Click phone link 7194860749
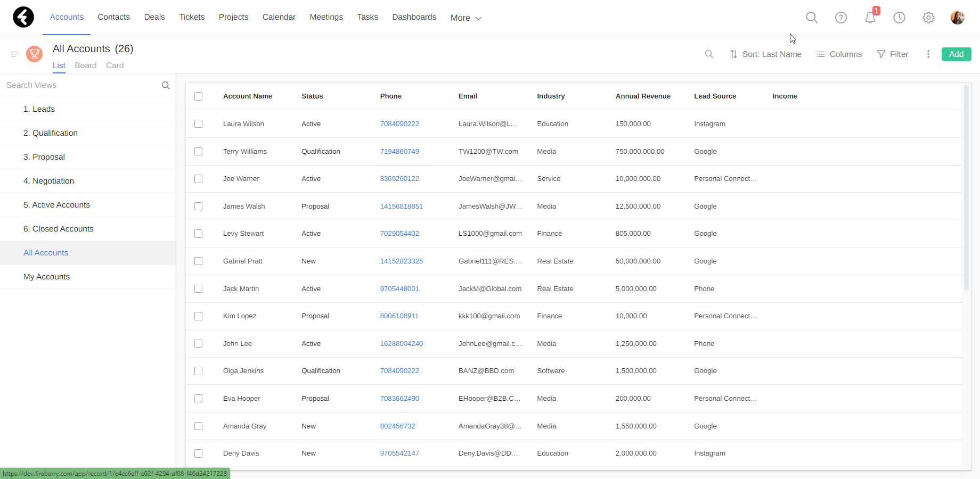The image size is (980, 479). [399, 152]
